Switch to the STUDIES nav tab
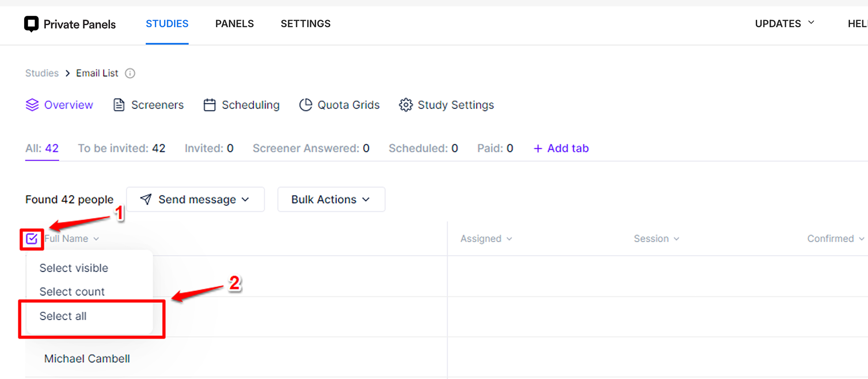 click(x=167, y=24)
